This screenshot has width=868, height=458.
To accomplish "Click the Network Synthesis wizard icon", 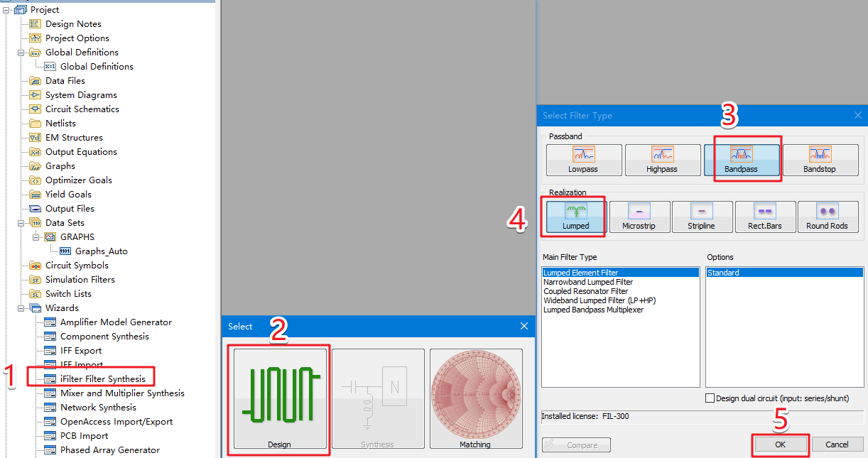I will pyautogui.click(x=50, y=408).
